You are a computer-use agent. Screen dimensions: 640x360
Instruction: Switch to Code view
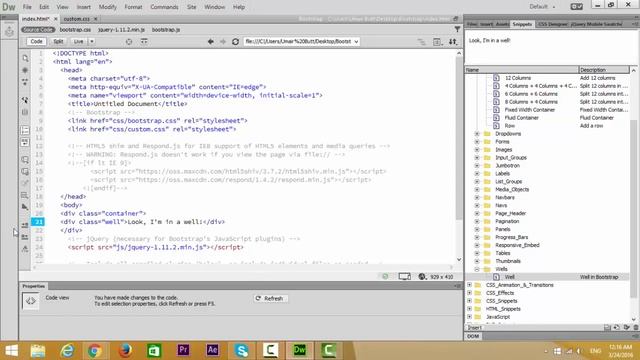pos(36,42)
